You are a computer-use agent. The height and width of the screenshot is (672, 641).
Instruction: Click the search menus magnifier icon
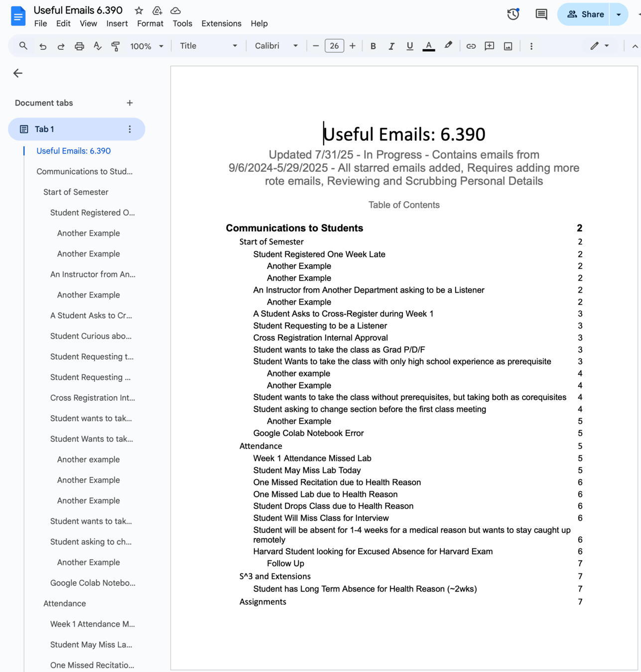(x=23, y=46)
